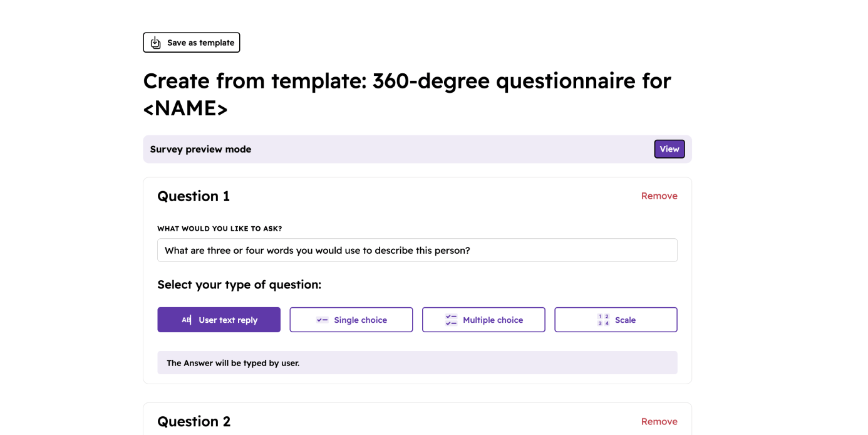Click 'What would you like to ask?' label
The width and height of the screenshot is (868, 435).
coord(219,229)
